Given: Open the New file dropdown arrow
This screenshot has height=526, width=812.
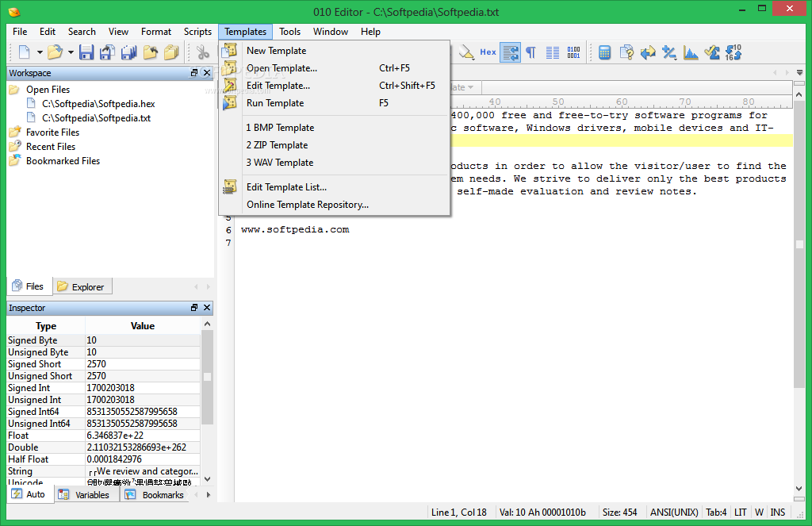Looking at the screenshot, I should pos(40,52).
